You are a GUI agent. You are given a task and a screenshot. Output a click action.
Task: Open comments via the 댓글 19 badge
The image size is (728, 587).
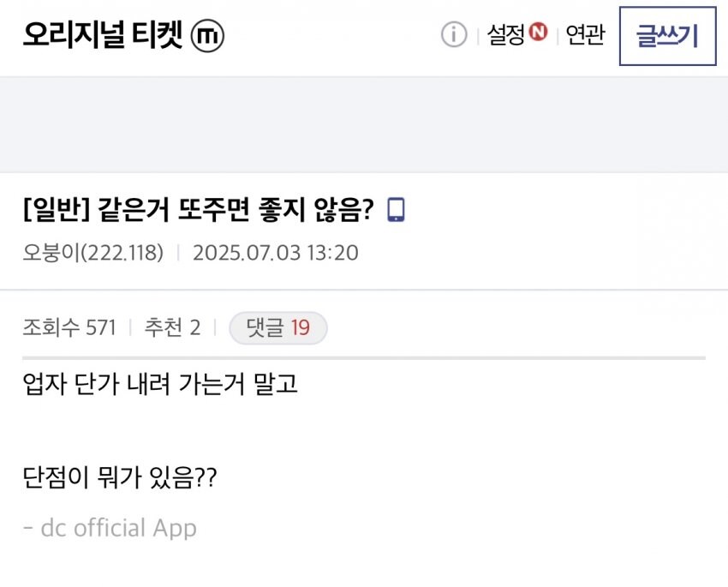click(x=277, y=328)
